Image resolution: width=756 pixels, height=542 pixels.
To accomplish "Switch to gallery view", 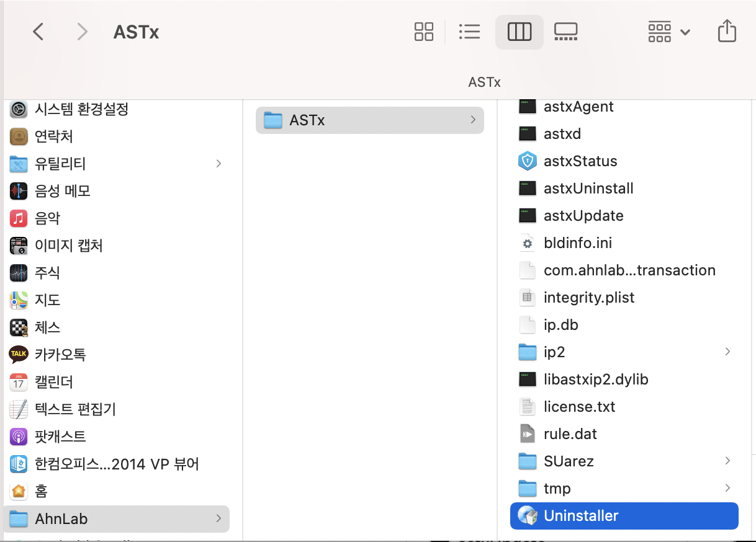I will (565, 32).
